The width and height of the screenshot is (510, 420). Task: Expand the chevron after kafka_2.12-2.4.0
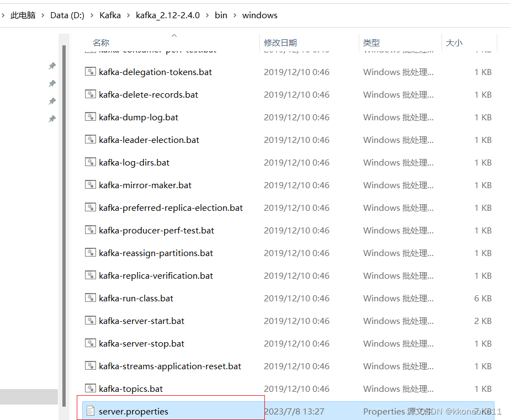pos(207,15)
